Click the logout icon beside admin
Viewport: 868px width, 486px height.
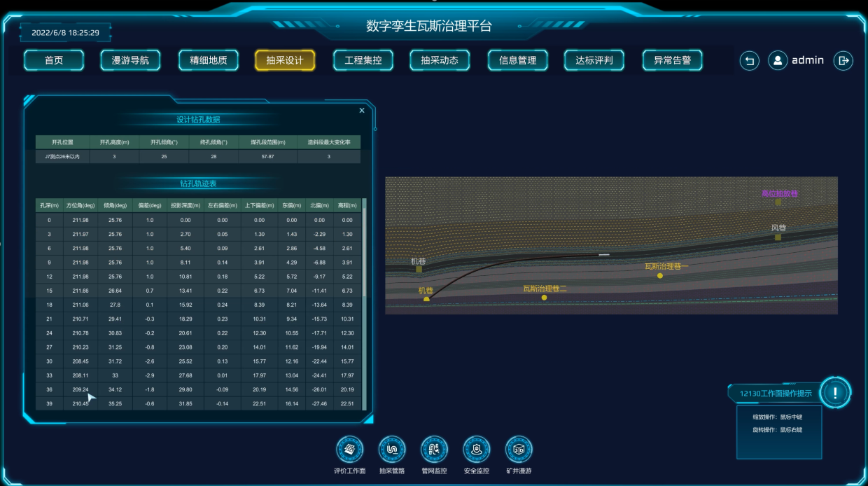843,61
